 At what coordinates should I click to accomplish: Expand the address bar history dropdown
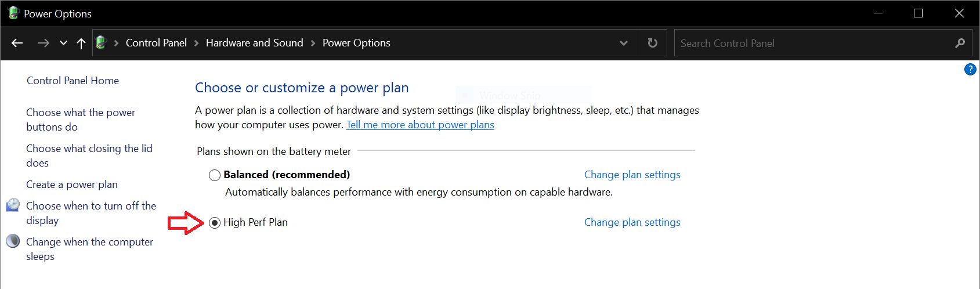coord(624,43)
